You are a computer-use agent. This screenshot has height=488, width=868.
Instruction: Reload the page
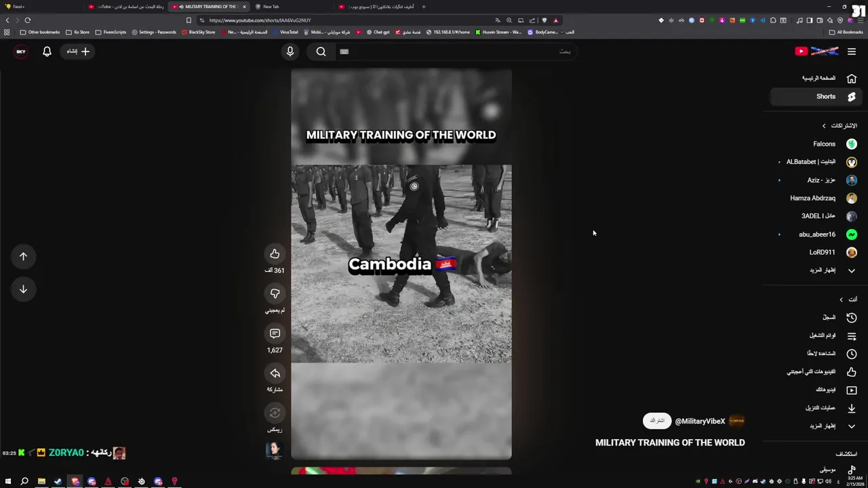[x=28, y=20]
